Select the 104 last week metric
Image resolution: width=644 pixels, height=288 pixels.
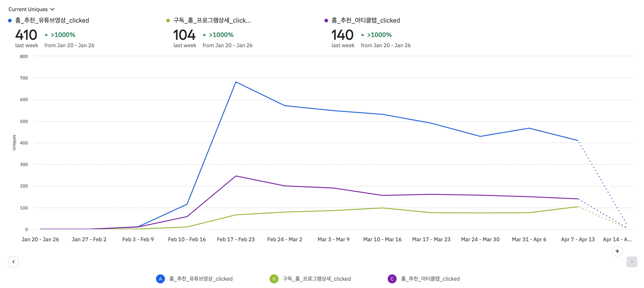click(x=184, y=35)
